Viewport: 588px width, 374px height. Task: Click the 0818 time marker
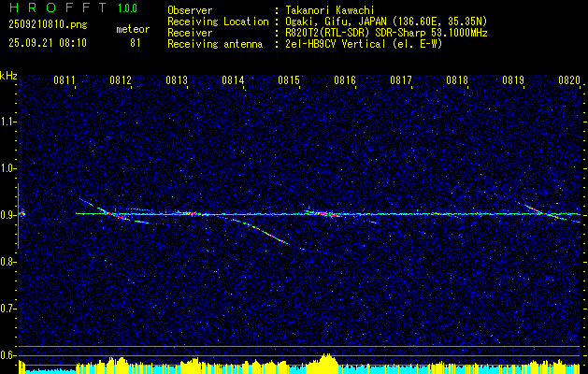457,79
